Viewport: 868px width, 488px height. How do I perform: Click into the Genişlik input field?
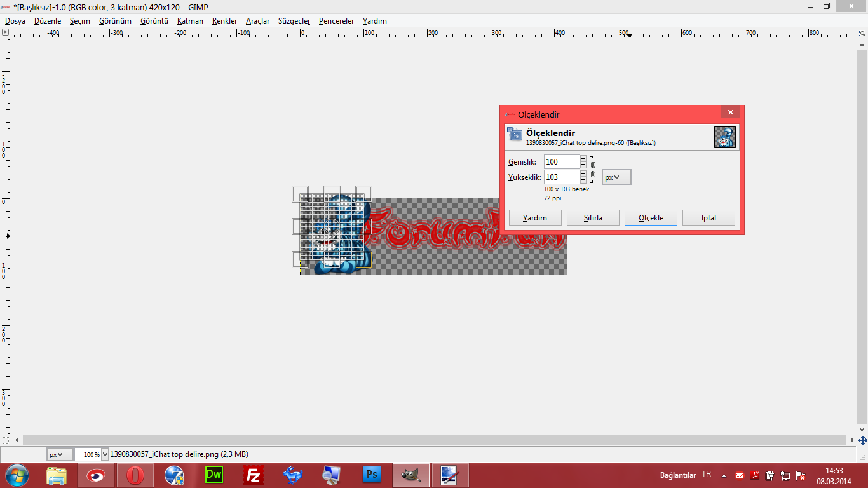(562, 162)
